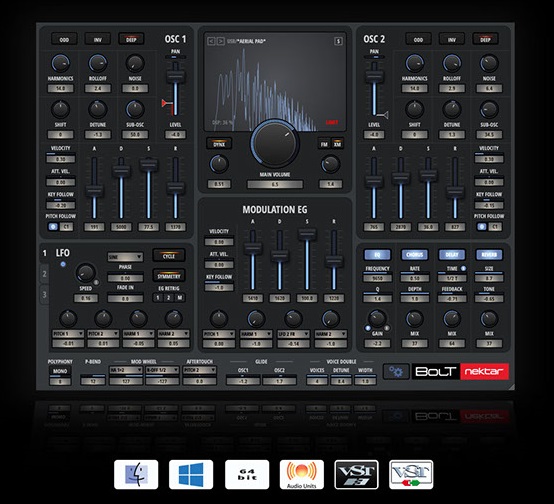
Task: Open the settings gear next to the Bolt logo
Action: point(396,371)
